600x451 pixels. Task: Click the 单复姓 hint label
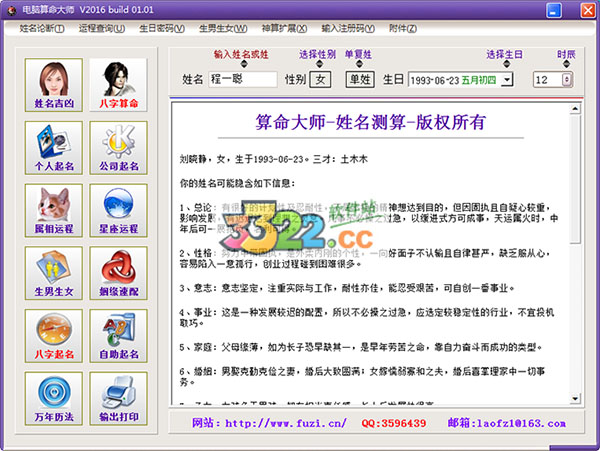tap(358, 54)
